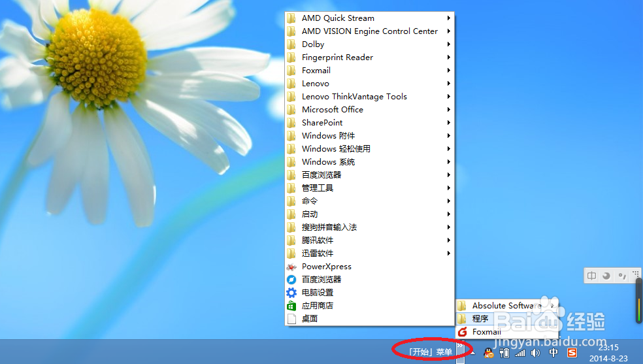Open the 搜狗拼音输入法 folder
This screenshot has width=643, height=364.
(369, 227)
